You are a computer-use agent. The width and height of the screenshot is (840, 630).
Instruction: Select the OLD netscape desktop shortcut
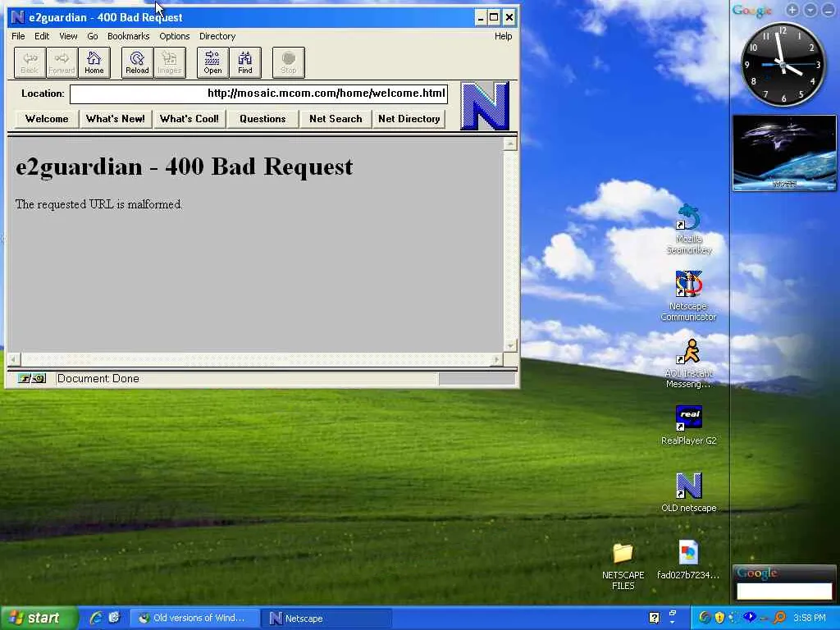688,492
